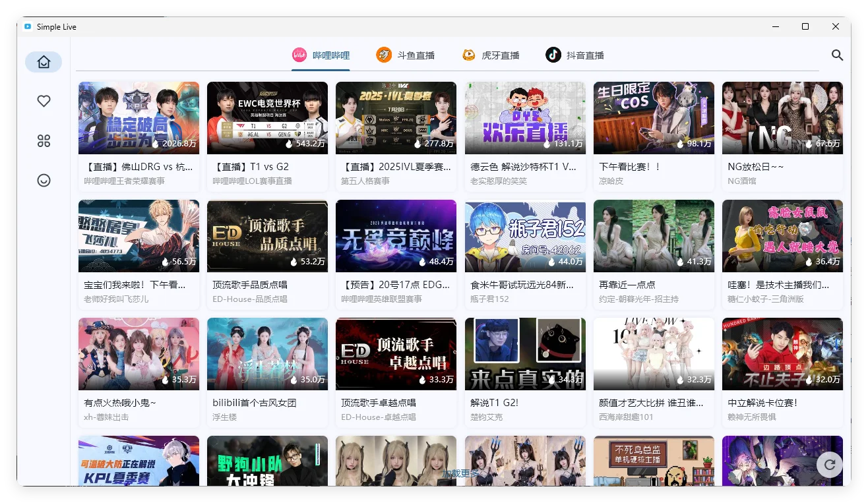This screenshot has width=868, height=503.
Task: Open the 解说T1 G2! stream title
Action: tap(493, 402)
